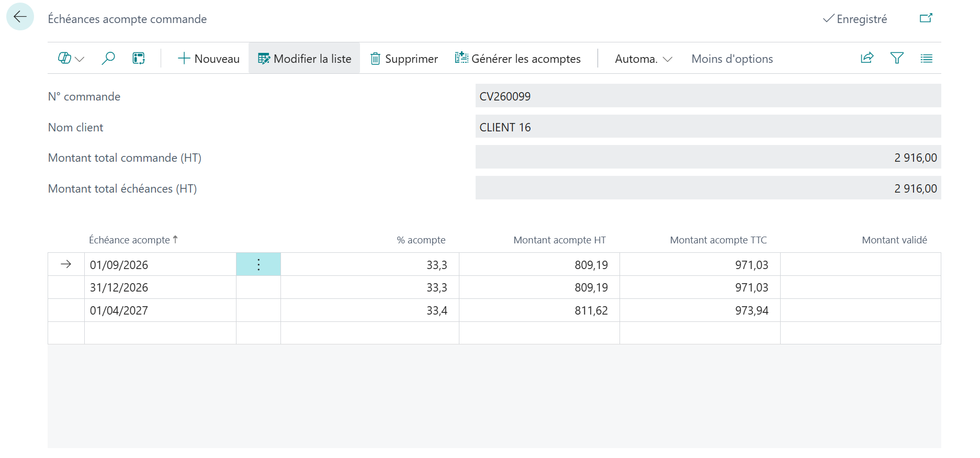The height and width of the screenshot is (458, 980).
Task: Click Générer les acomptes
Action: click(518, 59)
